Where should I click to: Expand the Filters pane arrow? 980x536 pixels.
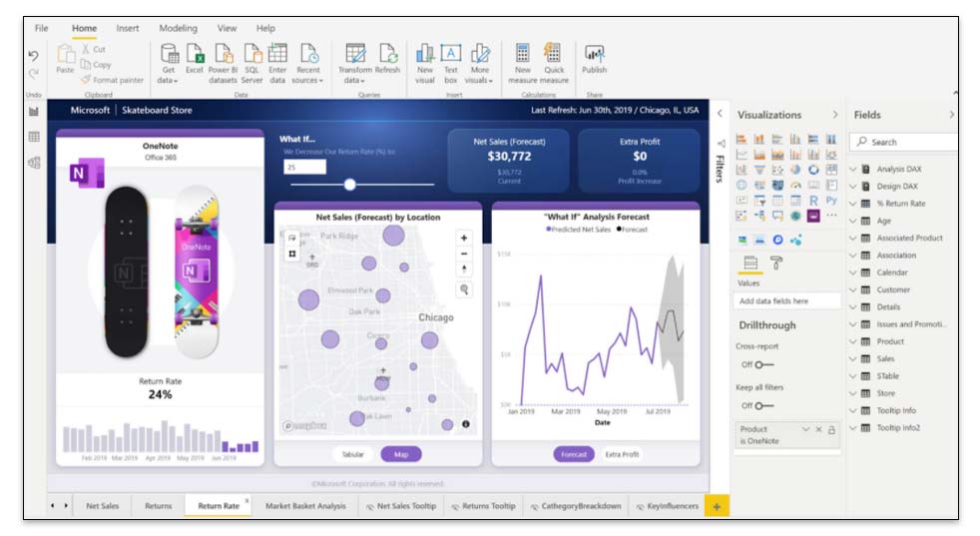[720, 113]
